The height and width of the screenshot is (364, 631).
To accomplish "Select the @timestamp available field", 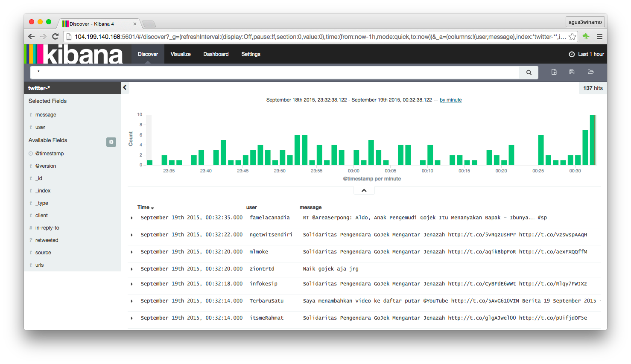I will (x=50, y=154).
